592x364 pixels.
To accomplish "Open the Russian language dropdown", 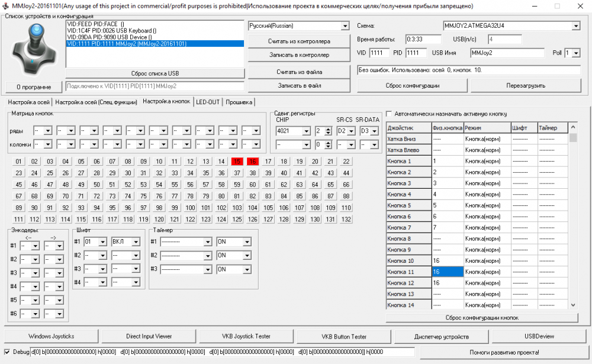I will [x=345, y=26].
